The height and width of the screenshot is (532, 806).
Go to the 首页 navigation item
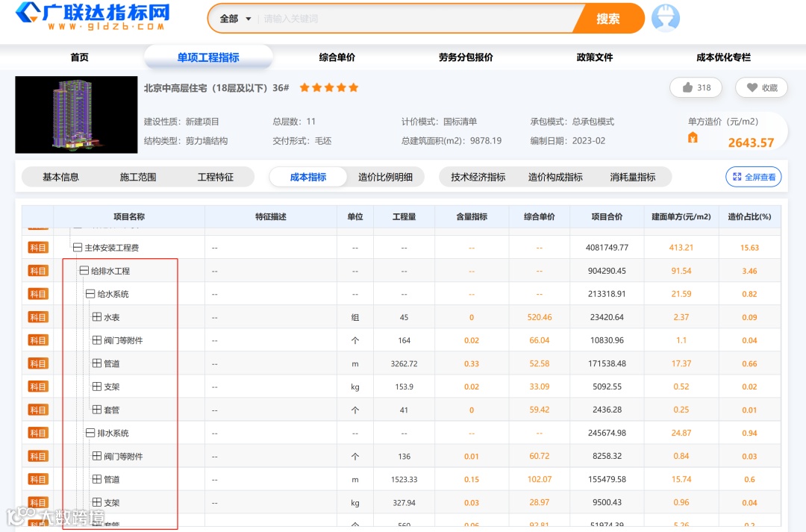click(x=79, y=57)
